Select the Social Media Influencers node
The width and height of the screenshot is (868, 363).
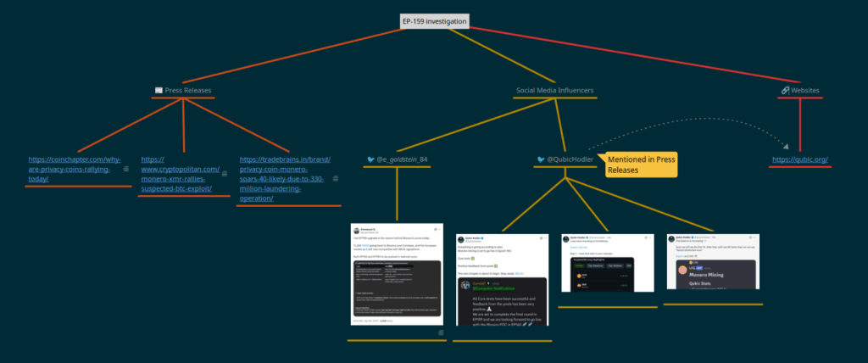555,90
